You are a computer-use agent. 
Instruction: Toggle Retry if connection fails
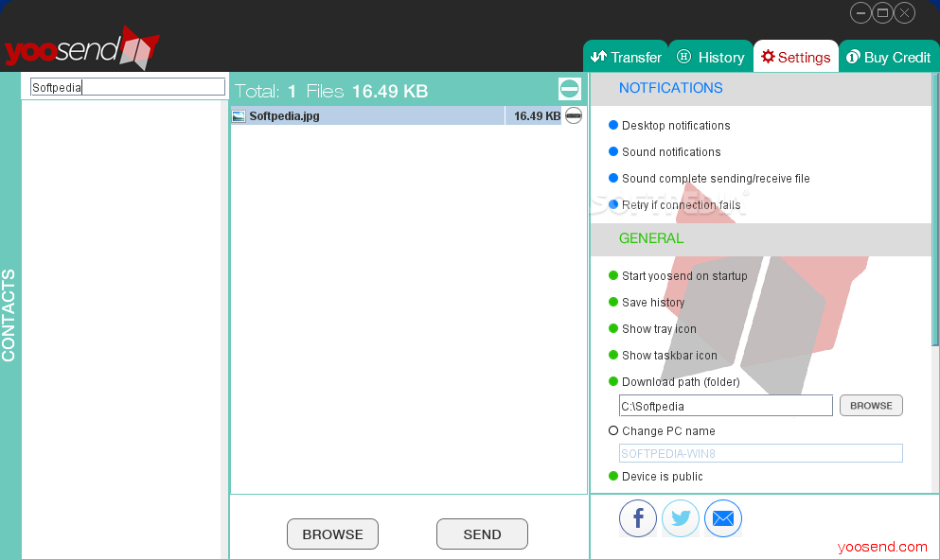(x=613, y=204)
